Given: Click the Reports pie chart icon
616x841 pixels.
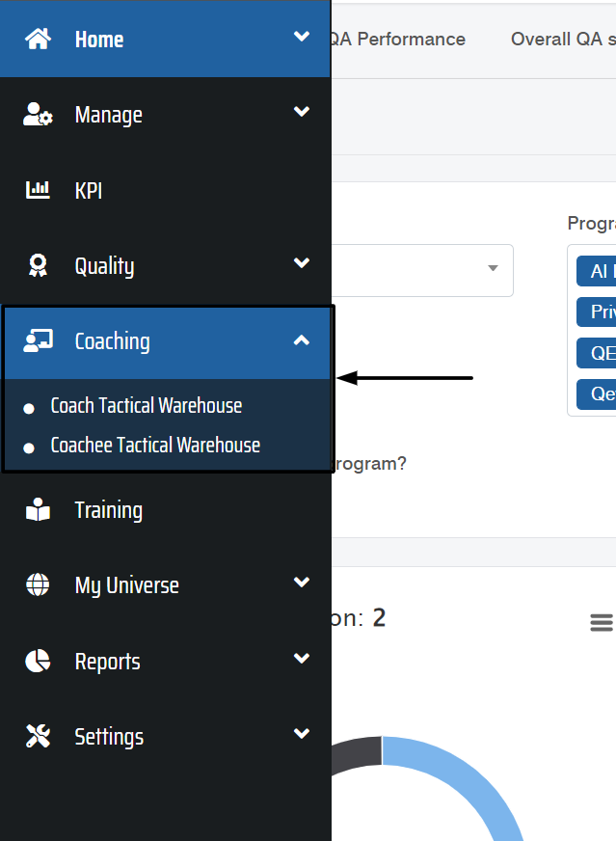Looking at the screenshot, I should [38, 661].
